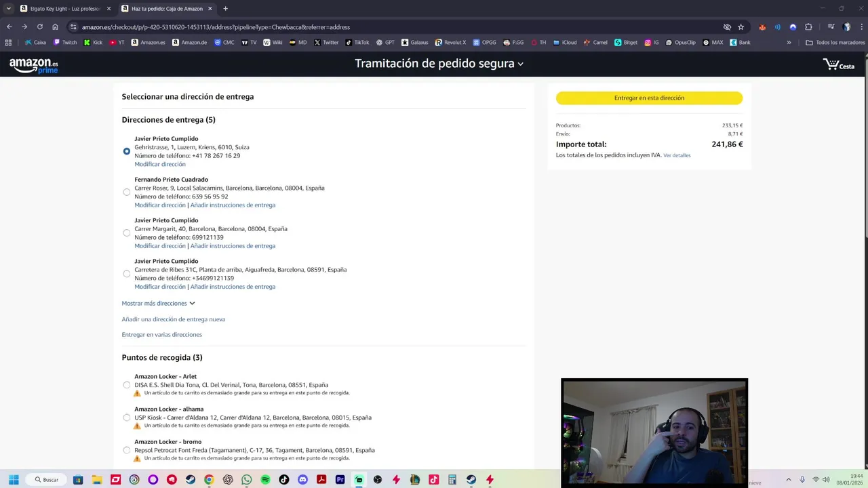Switch to Haz tu pedido tab
Viewport: 868px width, 488px height.
(167, 9)
